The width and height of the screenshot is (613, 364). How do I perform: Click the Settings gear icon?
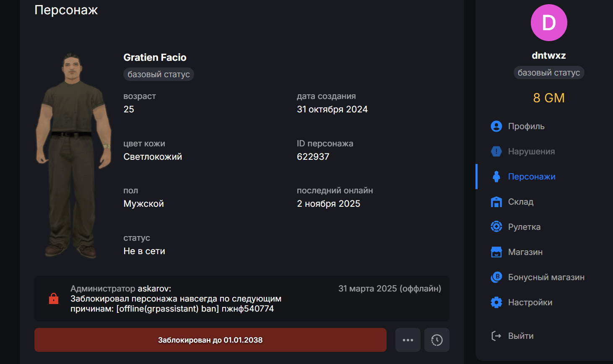click(x=496, y=302)
